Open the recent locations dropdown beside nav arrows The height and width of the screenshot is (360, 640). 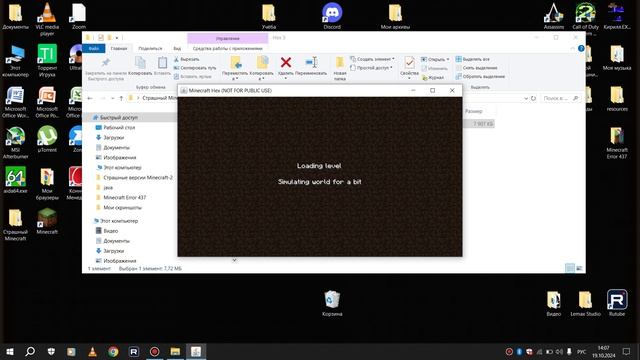[113, 98]
